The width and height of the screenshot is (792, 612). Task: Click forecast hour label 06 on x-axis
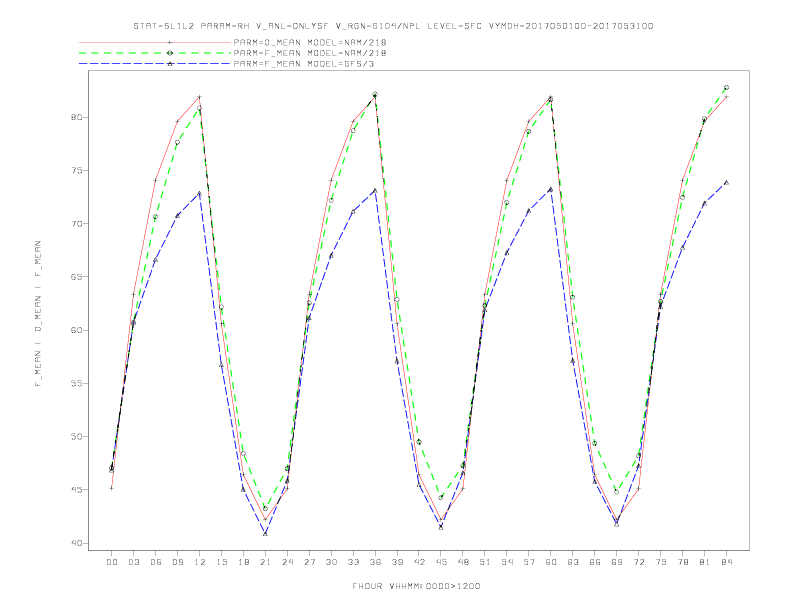[x=156, y=562]
